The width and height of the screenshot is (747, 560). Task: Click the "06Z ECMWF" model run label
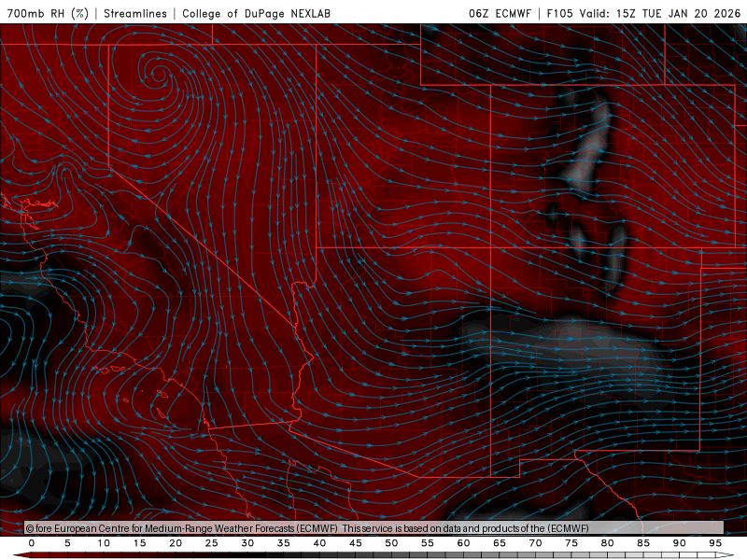pyautogui.click(x=500, y=13)
